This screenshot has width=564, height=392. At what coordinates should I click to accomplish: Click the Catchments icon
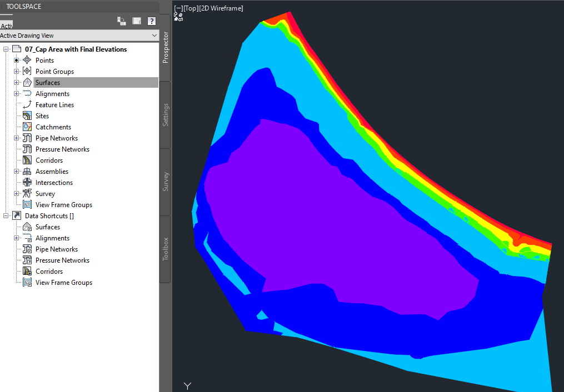tap(27, 127)
